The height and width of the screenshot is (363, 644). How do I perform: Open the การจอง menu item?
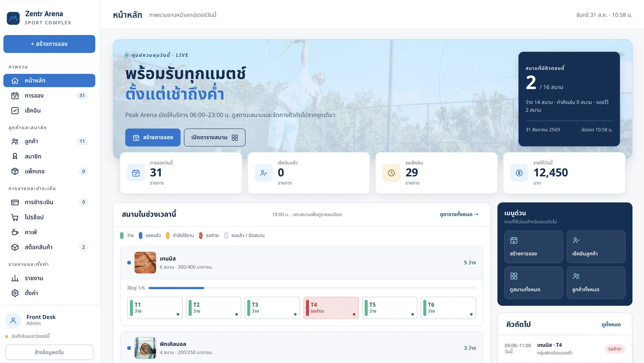coord(49,95)
